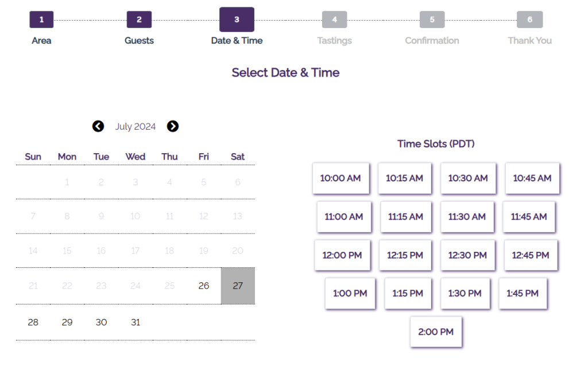Click July 30 on the calendar
This screenshot has height=374, width=588.
pos(101,322)
